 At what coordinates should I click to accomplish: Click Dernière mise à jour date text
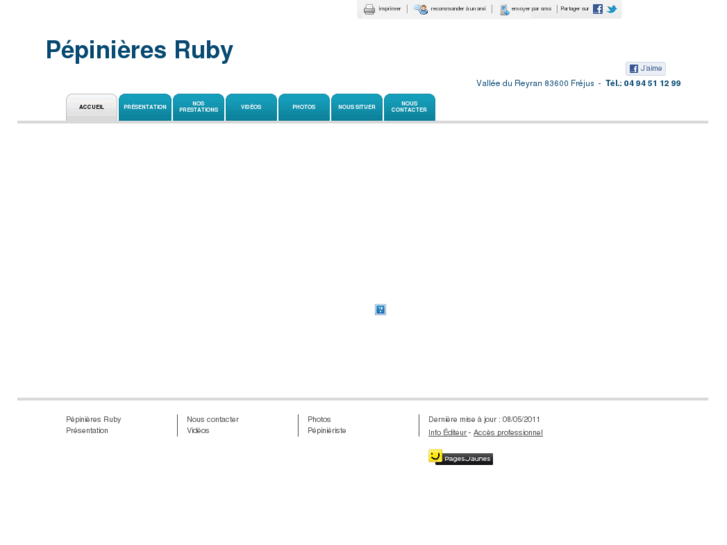coord(484,419)
